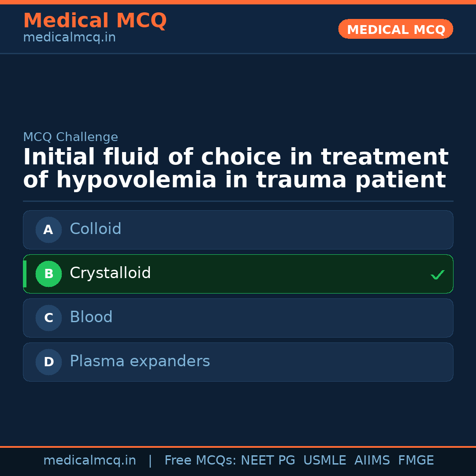Select the Blood answer option
476x476 pixels.
point(238,318)
